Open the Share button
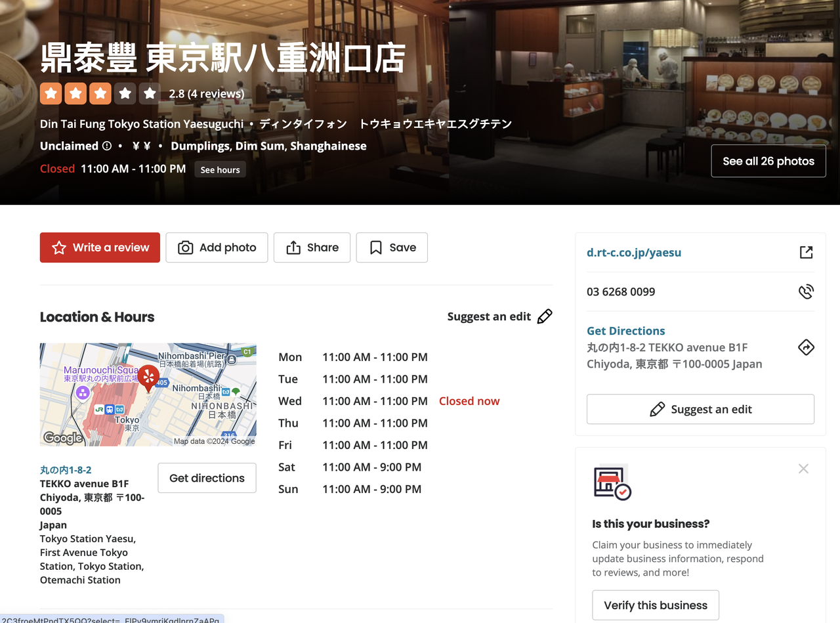Viewport: 840px width, 623px height. click(x=312, y=247)
